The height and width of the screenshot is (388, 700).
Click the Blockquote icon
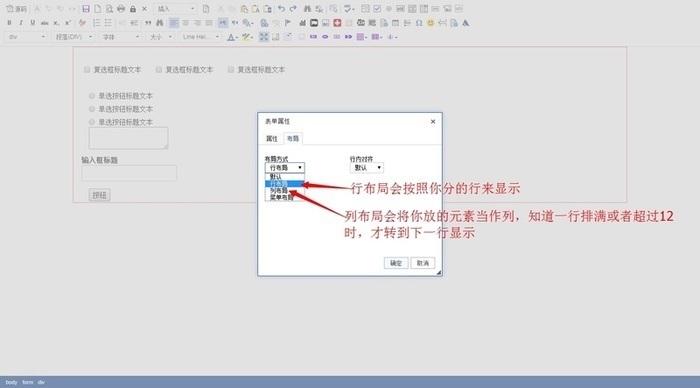(148, 23)
